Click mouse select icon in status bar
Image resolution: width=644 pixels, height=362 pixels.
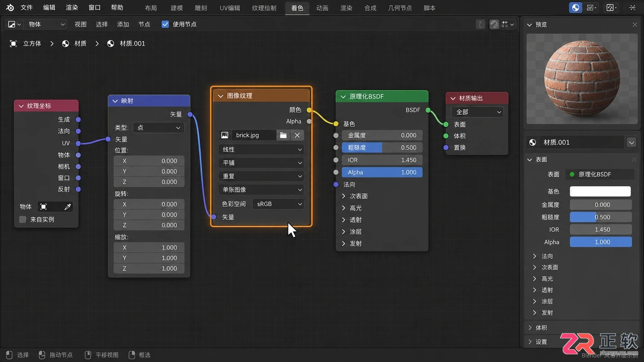10,355
